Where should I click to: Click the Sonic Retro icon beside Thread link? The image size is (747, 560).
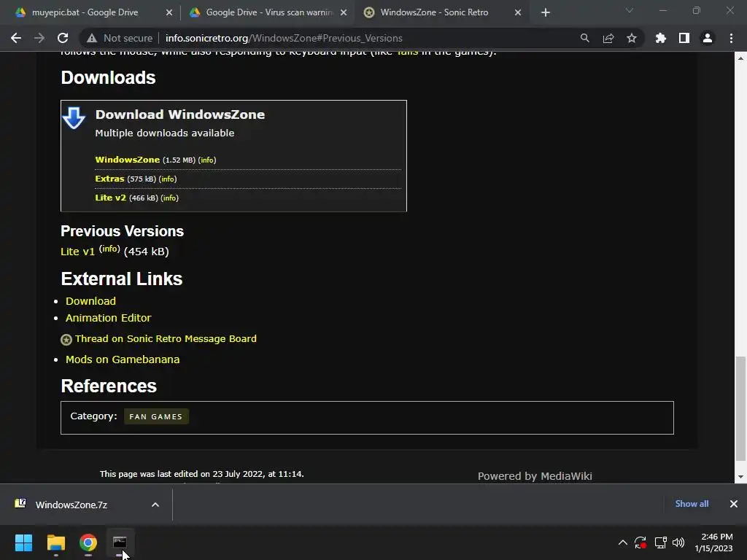66,340
